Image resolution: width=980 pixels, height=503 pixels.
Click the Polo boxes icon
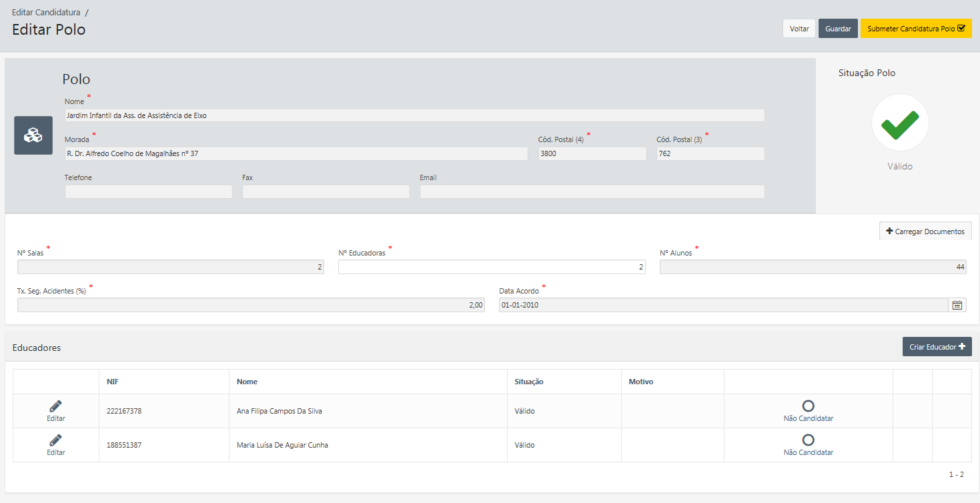pyautogui.click(x=33, y=135)
